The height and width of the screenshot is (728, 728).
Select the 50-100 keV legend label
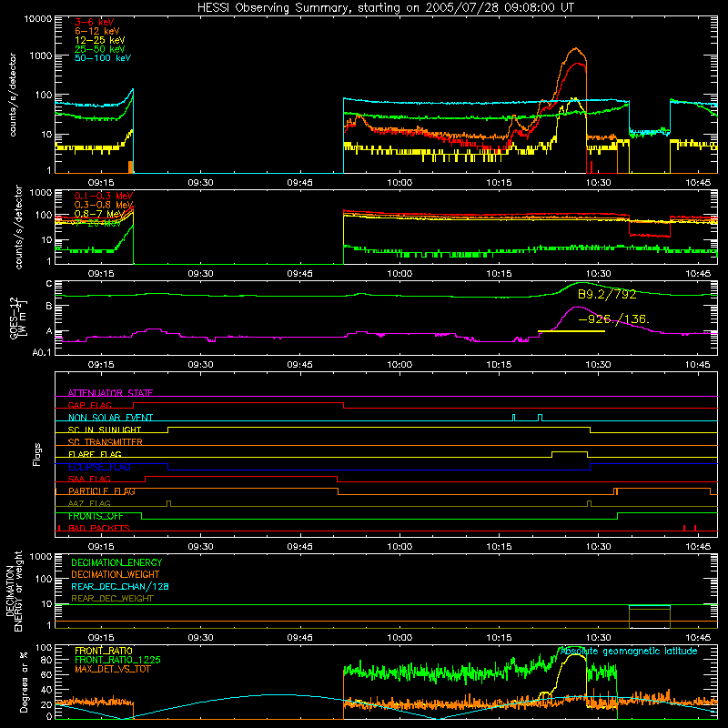(103, 58)
